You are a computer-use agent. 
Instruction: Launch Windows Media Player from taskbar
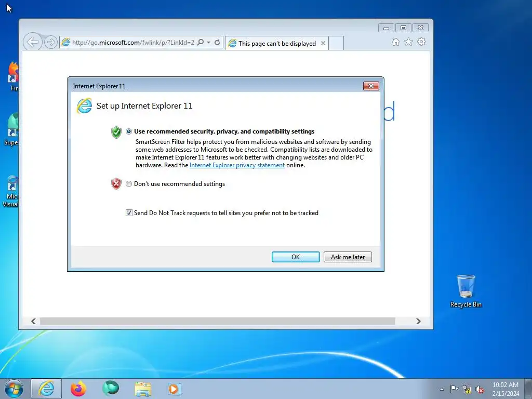(x=175, y=389)
